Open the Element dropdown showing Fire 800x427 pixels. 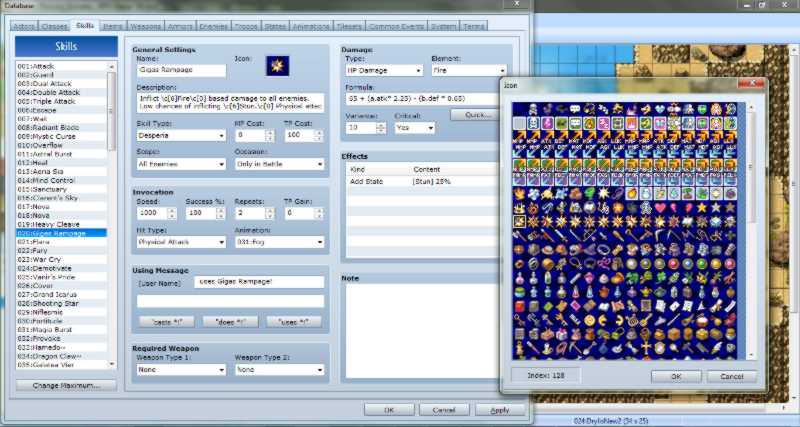pos(468,71)
